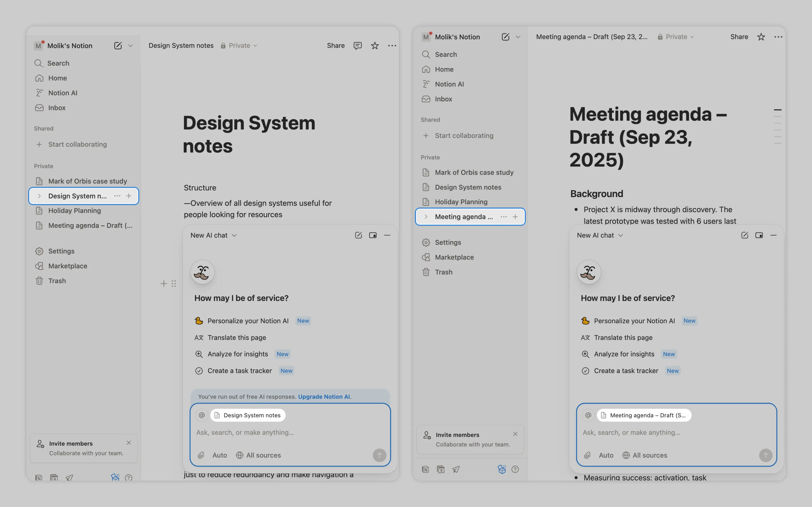Toggle the AI chat sidebar layout in the Meeting agenda panel
Viewport: 812px width, 507px height.
pyautogui.click(x=759, y=236)
